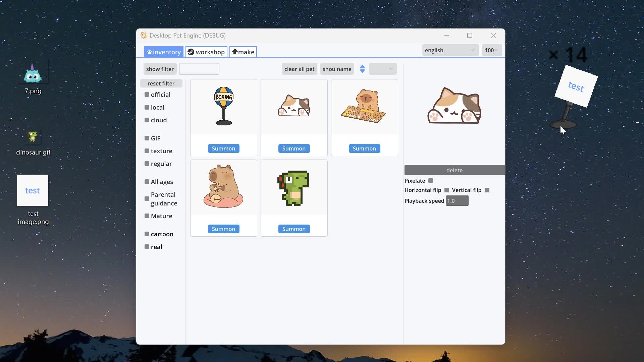Open dinosaur.gif desktop icon
The width and height of the screenshot is (644, 362).
[x=33, y=137]
